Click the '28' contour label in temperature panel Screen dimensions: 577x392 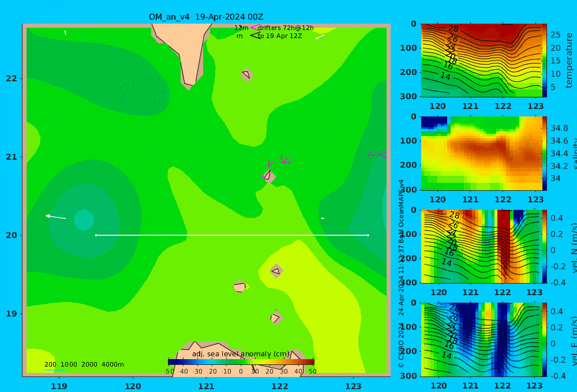click(x=453, y=29)
